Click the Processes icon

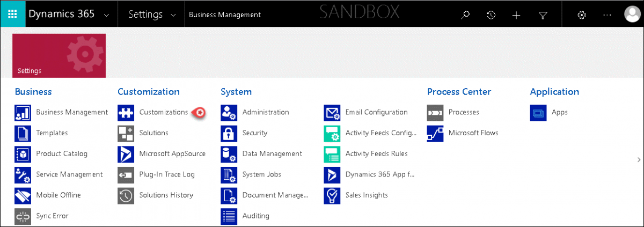click(435, 113)
